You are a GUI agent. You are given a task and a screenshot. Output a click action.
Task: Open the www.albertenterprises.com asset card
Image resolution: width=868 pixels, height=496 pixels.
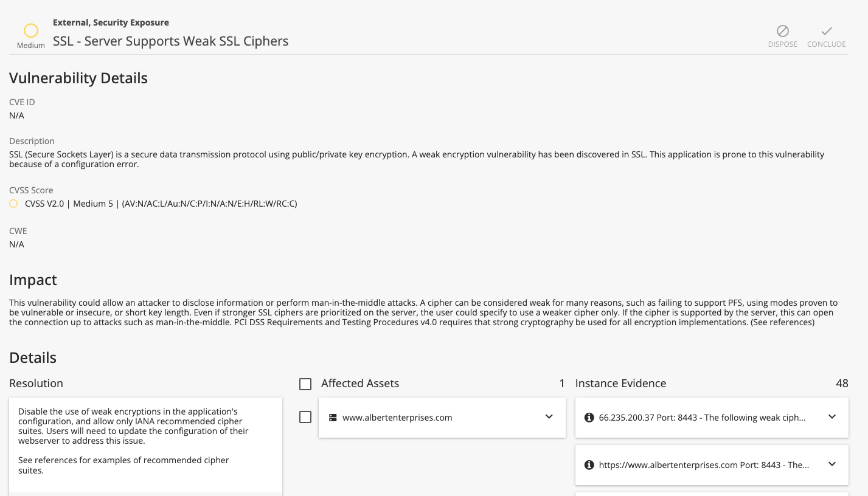point(442,418)
